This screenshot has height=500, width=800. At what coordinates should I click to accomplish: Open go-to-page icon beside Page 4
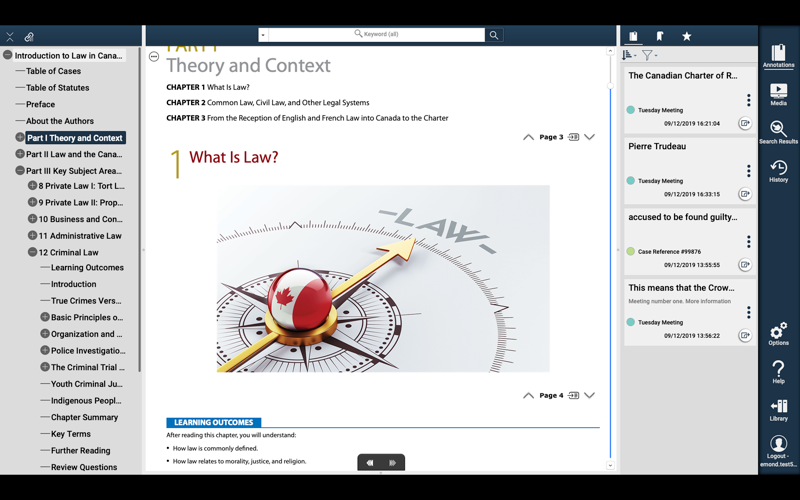click(573, 395)
